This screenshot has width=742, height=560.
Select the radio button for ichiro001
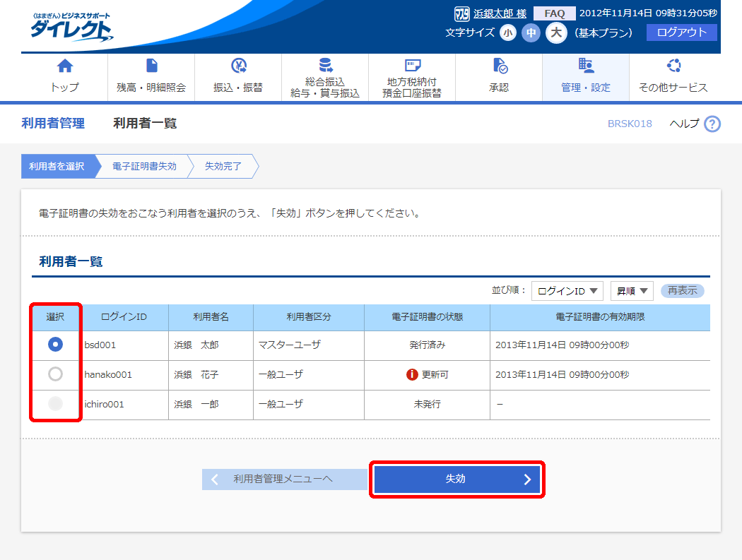[x=55, y=404]
